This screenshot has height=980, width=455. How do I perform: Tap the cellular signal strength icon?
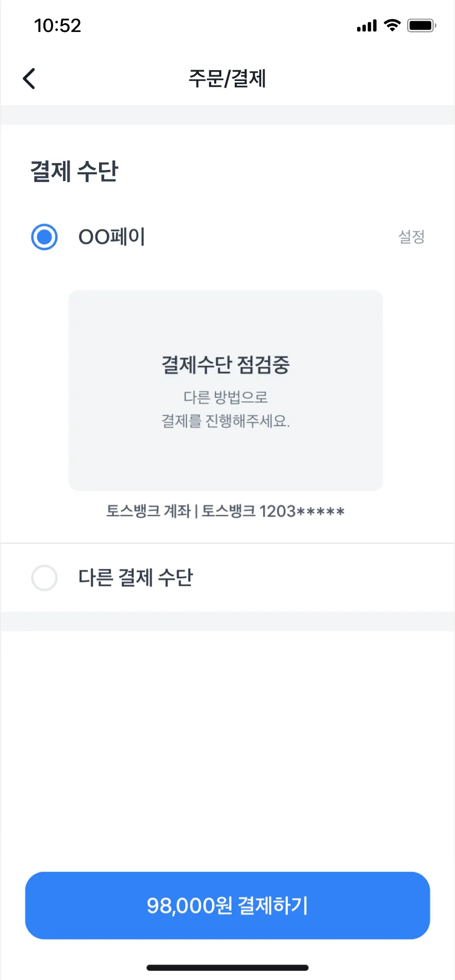point(367,26)
